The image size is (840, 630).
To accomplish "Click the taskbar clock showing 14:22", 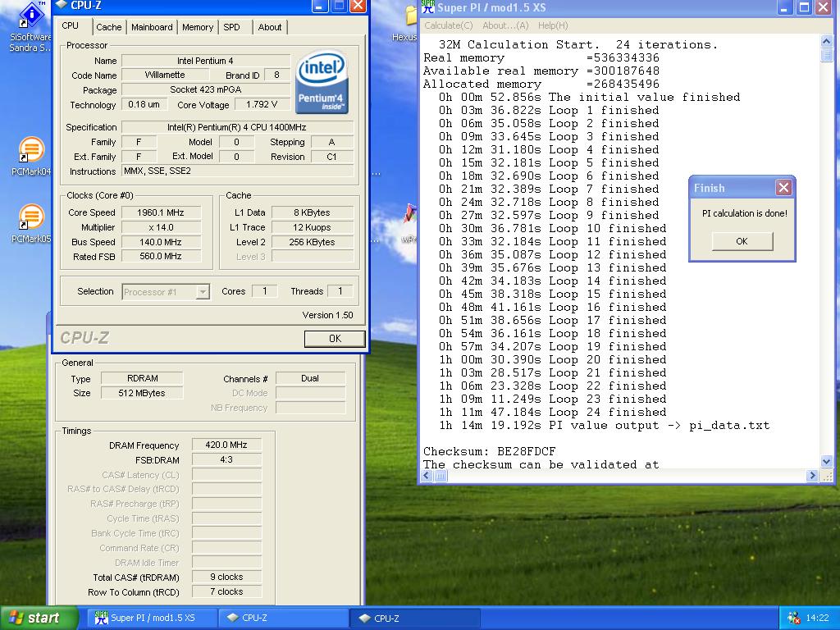I will (816, 618).
